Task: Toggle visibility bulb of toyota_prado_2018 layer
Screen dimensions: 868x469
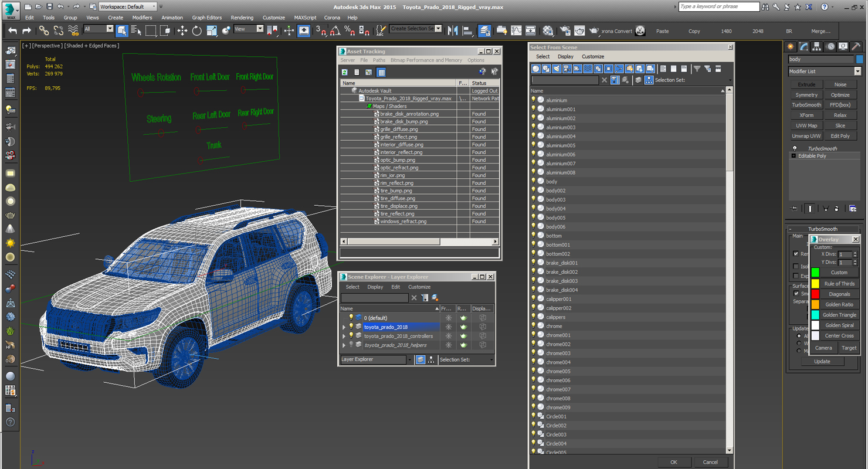Action: pos(351,327)
